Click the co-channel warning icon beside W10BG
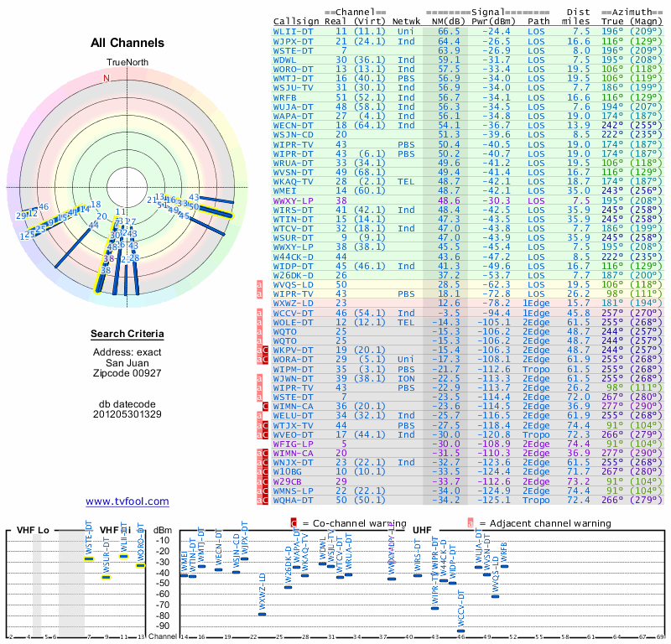Viewport: 671px width, 644px height. 266,471
